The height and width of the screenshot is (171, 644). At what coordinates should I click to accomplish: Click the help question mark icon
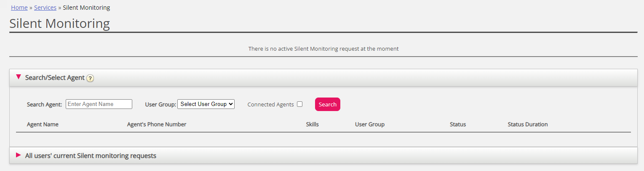[90, 78]
